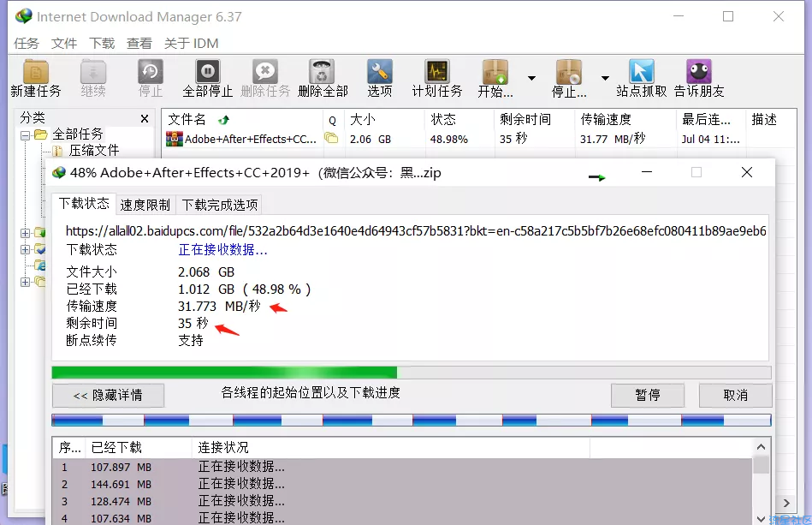
Task: Click the Q column header
Action: [333, 120]
